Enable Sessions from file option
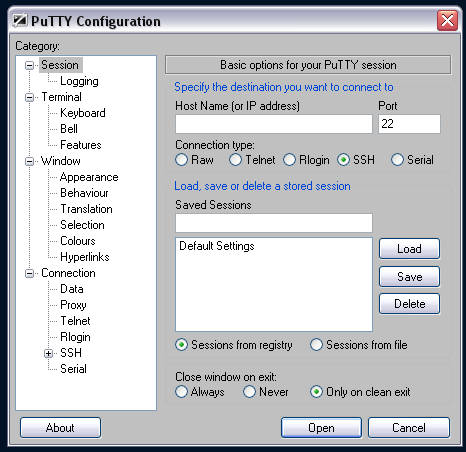Screen dimensions: 466x452 [316, 345]
